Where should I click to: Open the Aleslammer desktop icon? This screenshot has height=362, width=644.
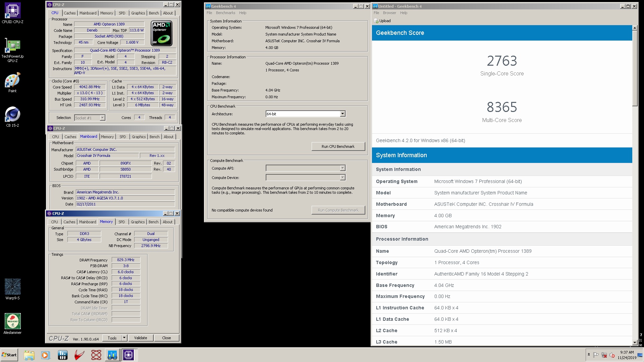12,324
